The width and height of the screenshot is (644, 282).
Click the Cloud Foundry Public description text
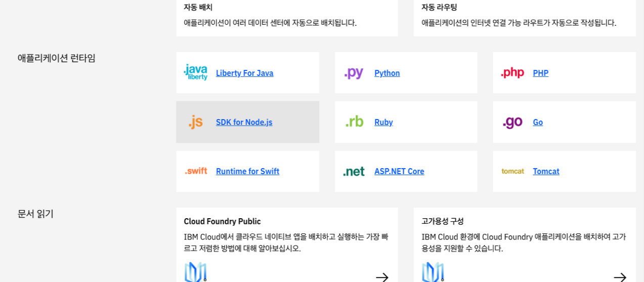pyautogui.click(x=286, y=243)
